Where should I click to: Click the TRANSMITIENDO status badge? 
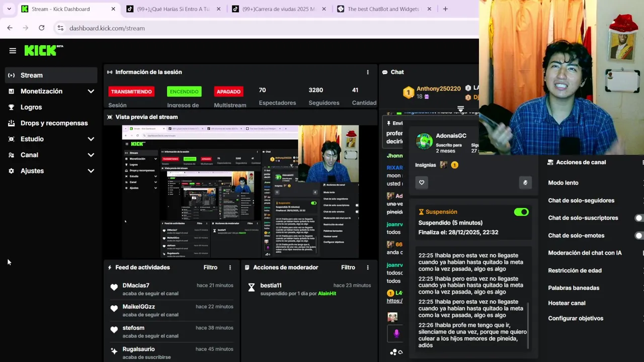click(x=131, y=92)
